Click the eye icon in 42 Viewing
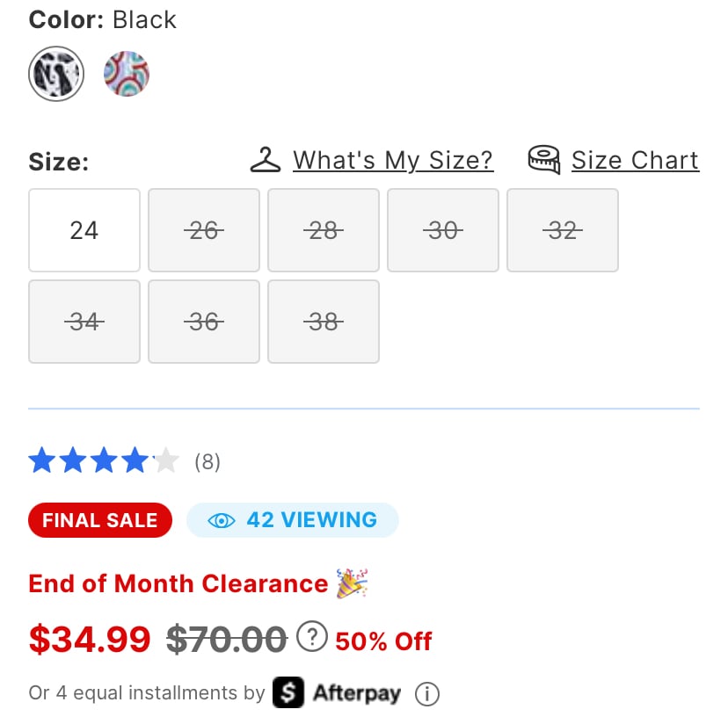 click(x=222, y=521)
